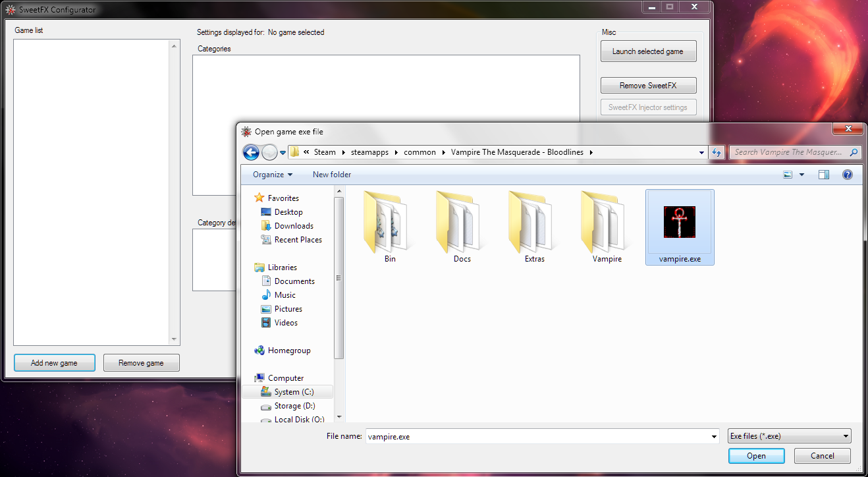
Task: Change the view using the views icon
Action: coord(788,175)
